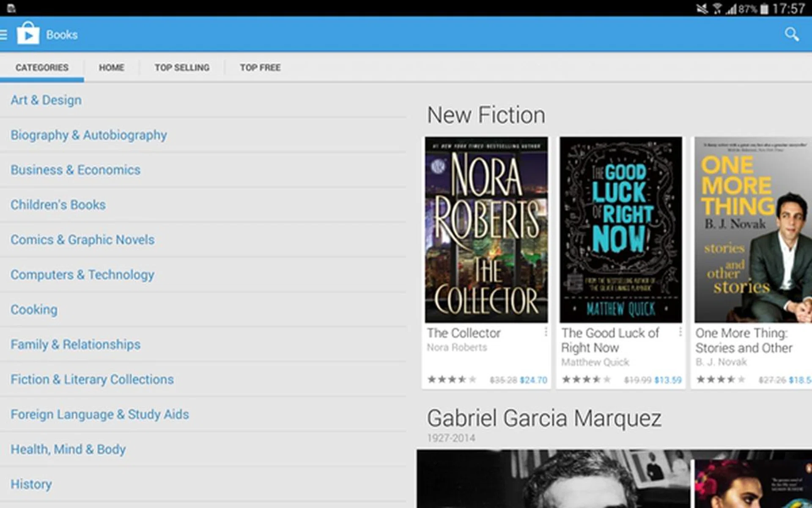Open overflow menu for Good Luck of Right Now
This screenshot has width=812, height=508.
pyautogui.click(x=680, y=332)
